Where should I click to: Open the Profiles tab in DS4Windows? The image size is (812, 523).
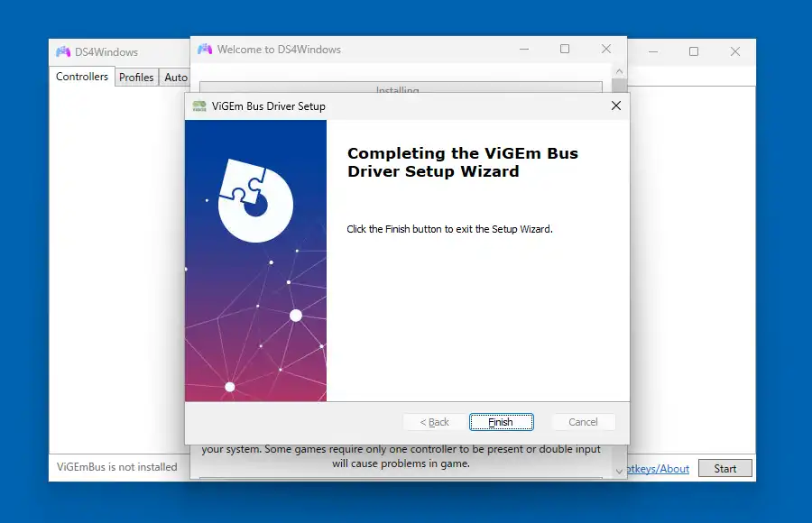(x=136, y=78)
